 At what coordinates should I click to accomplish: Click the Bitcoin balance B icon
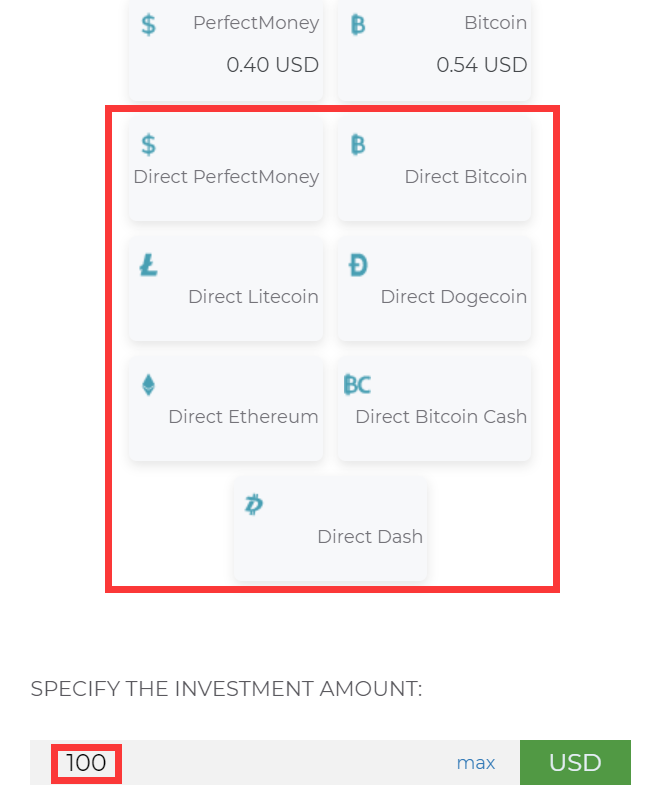[358, 24]
